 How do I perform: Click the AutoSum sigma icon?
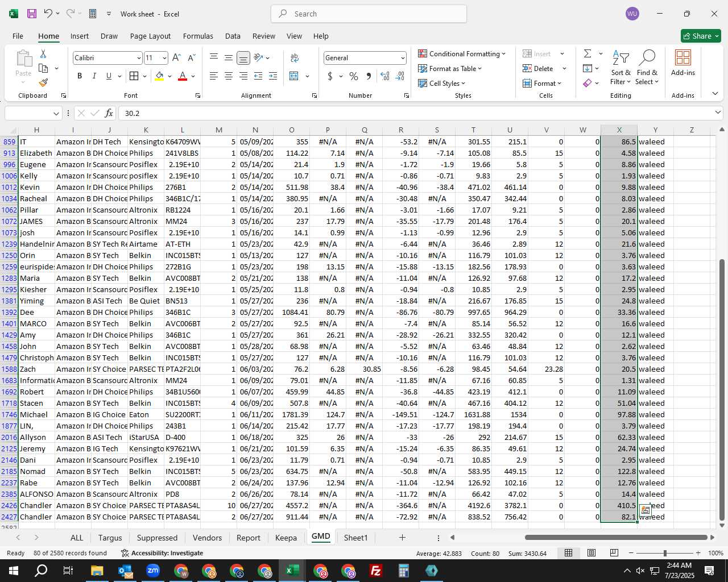588,53
